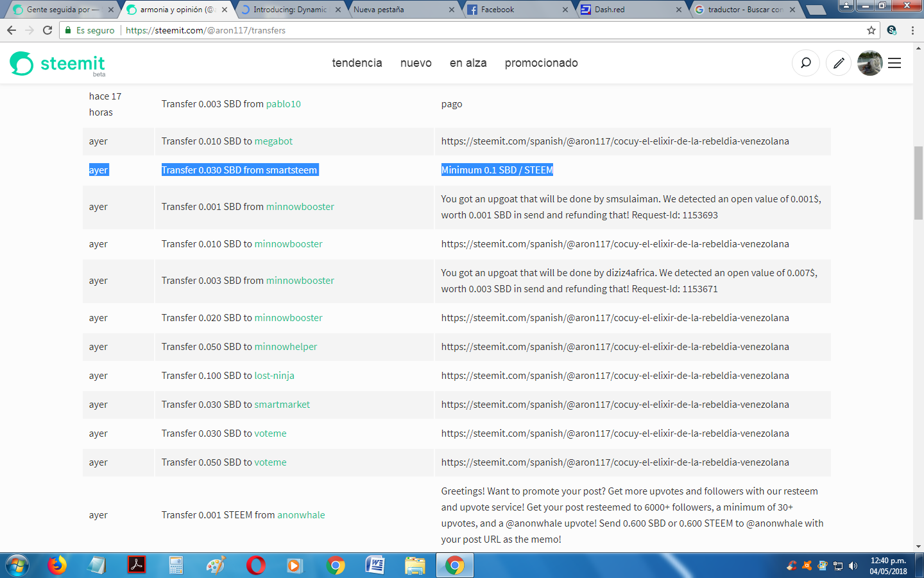Click the 'hace 17 horas' timestamp
Viewport: 924px width, 578px height.
[x=105, y=104]
